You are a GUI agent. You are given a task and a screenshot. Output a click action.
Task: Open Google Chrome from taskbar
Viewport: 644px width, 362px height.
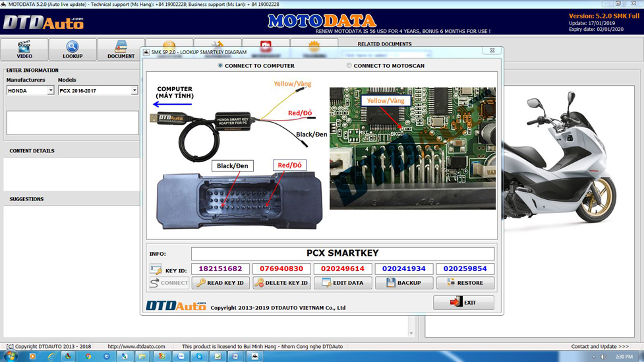click(88, 356)
